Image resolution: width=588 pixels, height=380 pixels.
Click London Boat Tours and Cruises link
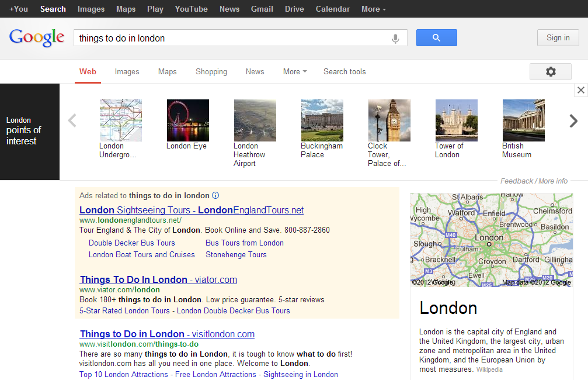[x=142, y=254]
